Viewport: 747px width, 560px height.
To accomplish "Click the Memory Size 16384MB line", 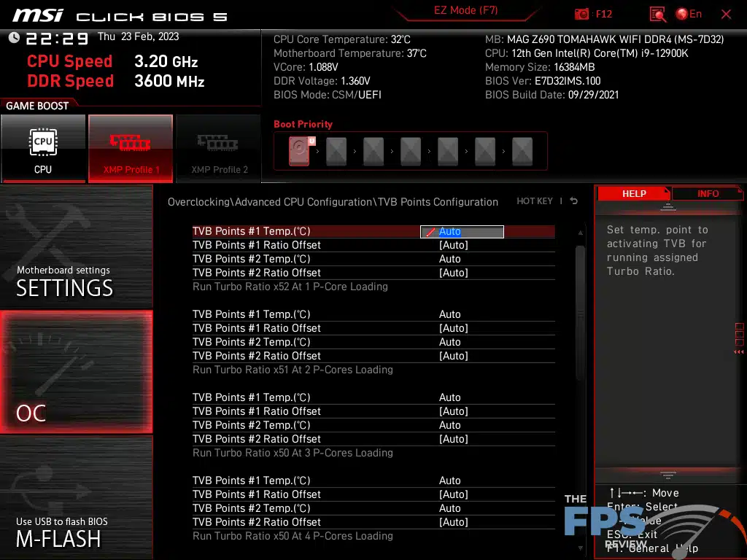I will coord(540,67).
